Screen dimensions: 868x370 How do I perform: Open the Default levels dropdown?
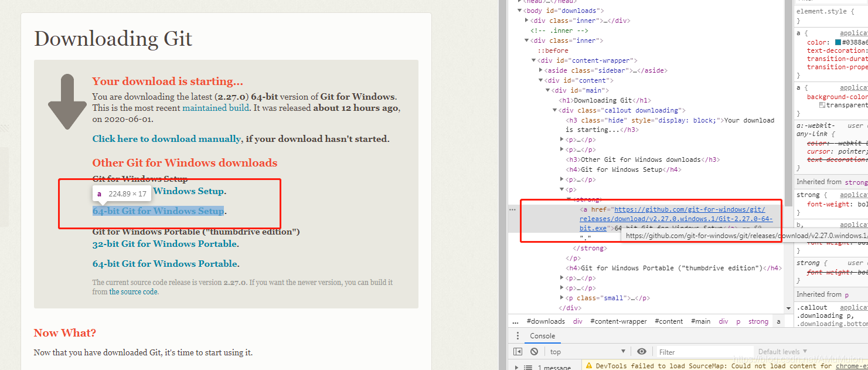coord(782,352)
